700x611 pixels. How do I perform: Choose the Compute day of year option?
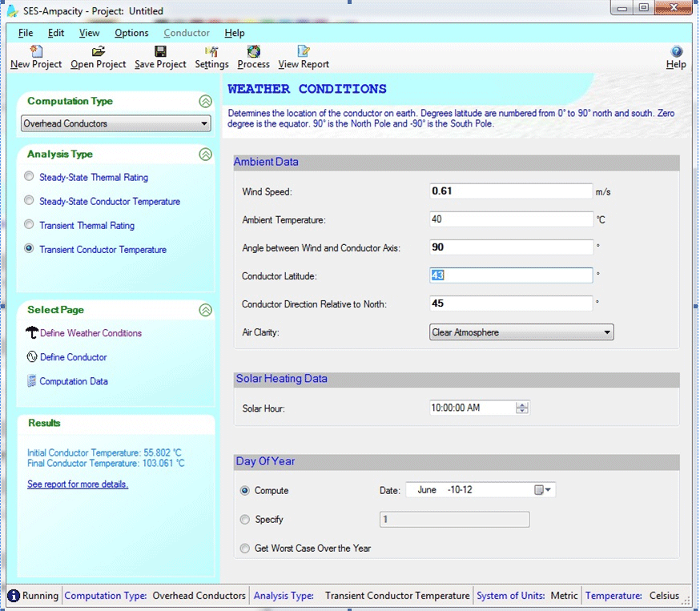[244, 491]
